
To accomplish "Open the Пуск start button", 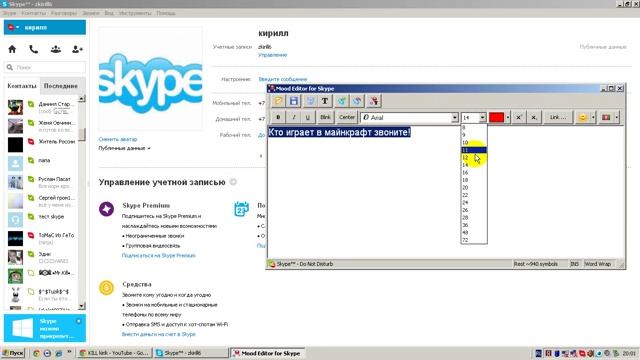I will tap(13, 353).
